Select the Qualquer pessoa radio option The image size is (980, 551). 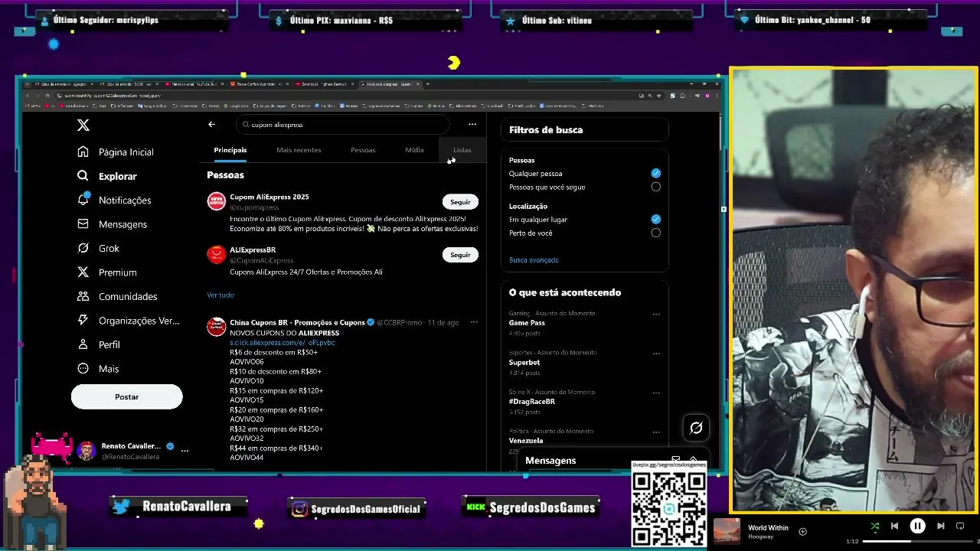(655, 174)
